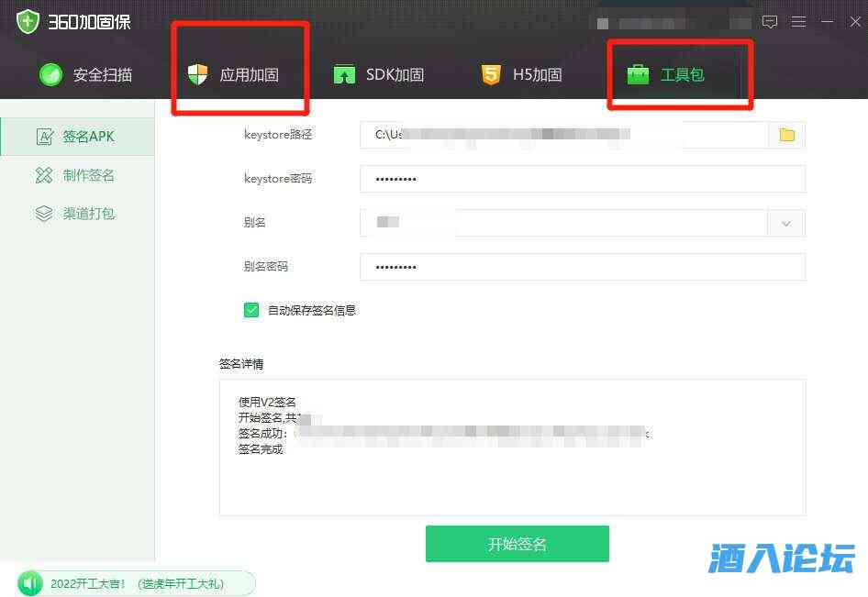Click the feedback message icon in title bar
The width and height of the screenshot is (868, 597).
(770, 21)
